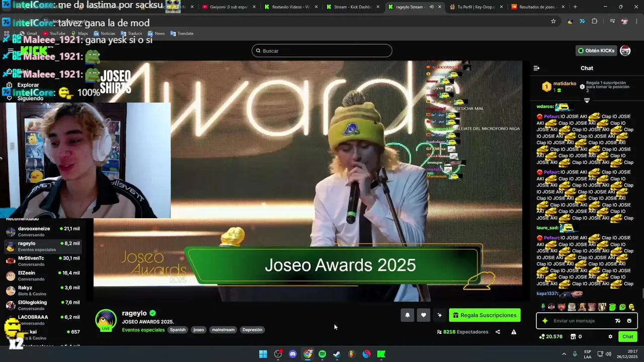
Task: Open LACOBRAAA channel in sidebar
Action: click(x=43, y=320)
